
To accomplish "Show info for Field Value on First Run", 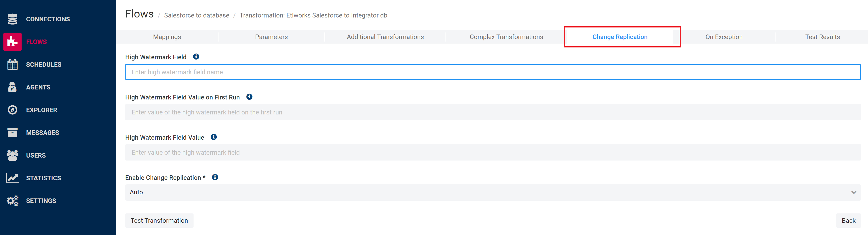I will pyautogui.click(x=249, y=97).
